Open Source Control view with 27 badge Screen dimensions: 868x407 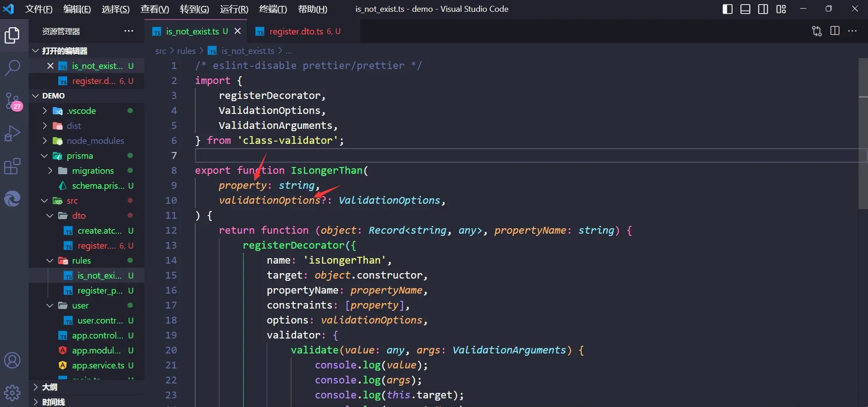point(12,101)
